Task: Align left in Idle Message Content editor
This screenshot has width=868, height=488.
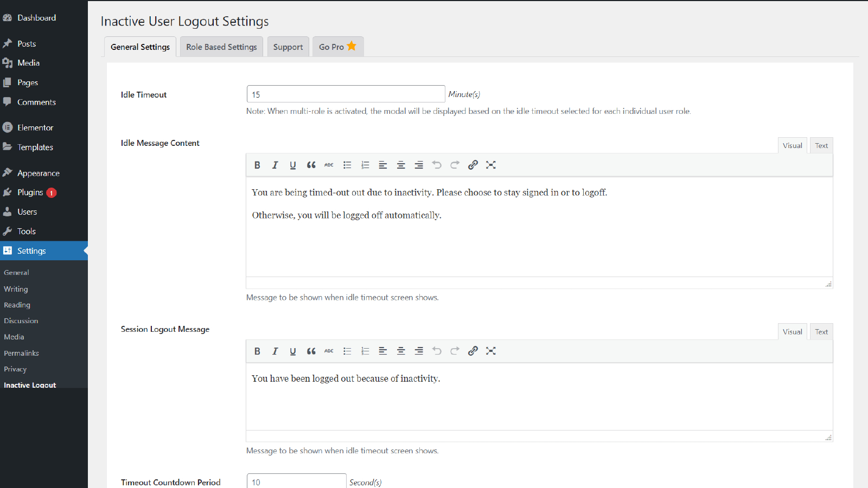Action: click(x=383, y=165)
